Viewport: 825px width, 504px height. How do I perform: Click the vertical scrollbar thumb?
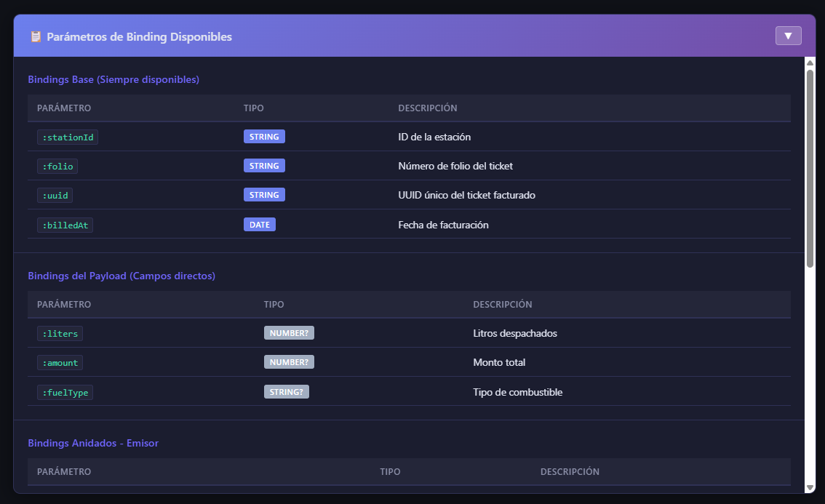point(810,167)
